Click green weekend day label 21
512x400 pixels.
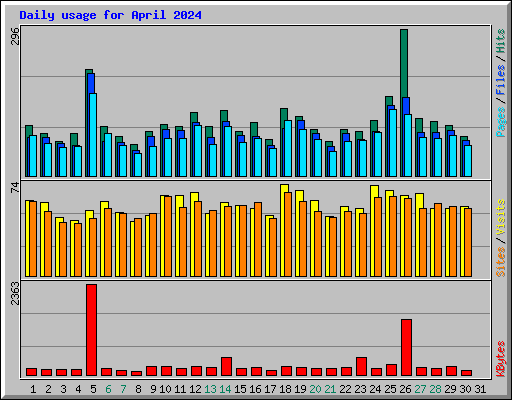point(330,389)
